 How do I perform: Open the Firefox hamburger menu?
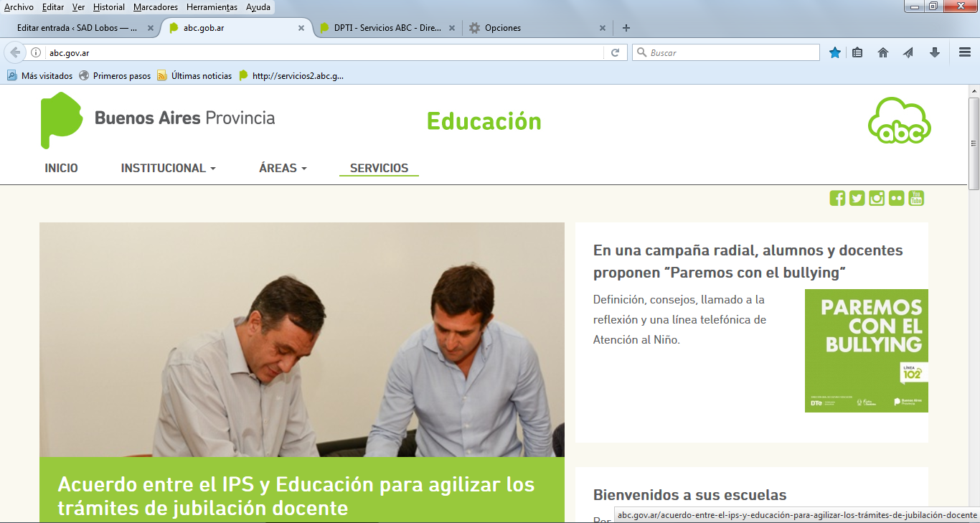[x=965, y=52]
